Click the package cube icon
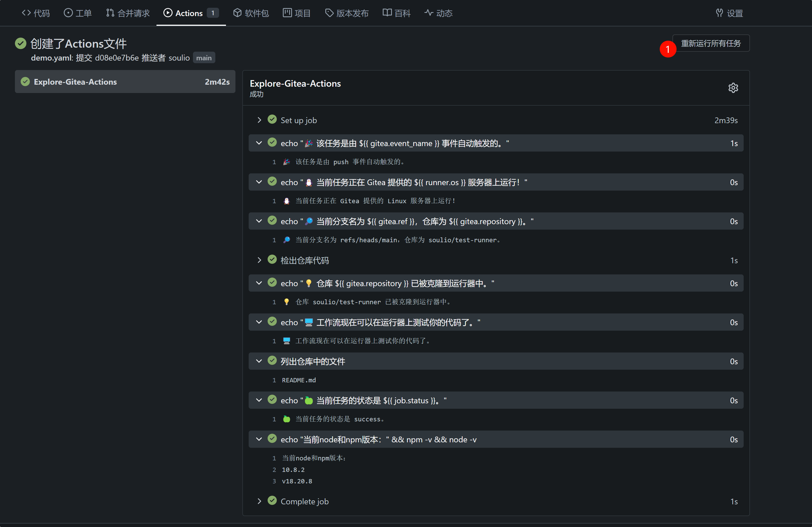812x527 pixels. [237, 13]
